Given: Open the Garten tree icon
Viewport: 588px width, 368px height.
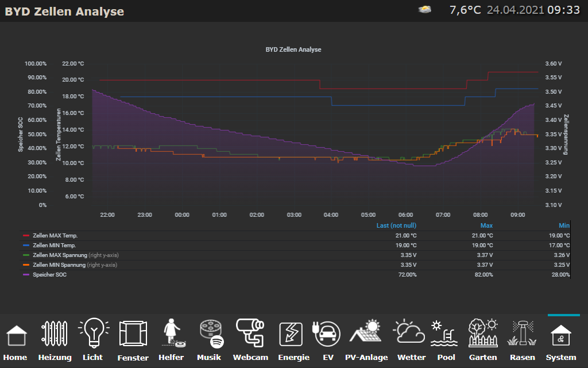Looking at the screenshot, I should (483, 333).
